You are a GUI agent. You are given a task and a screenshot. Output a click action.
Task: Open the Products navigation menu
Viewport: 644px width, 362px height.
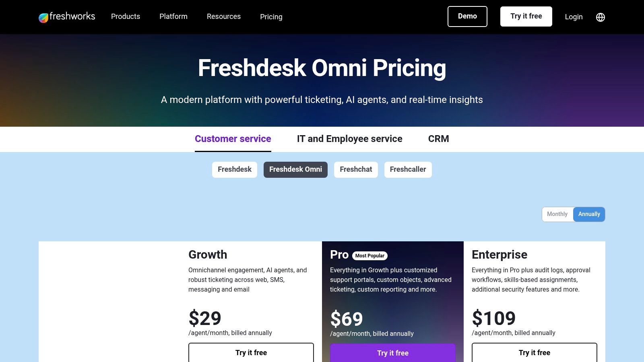coord(125,16)
